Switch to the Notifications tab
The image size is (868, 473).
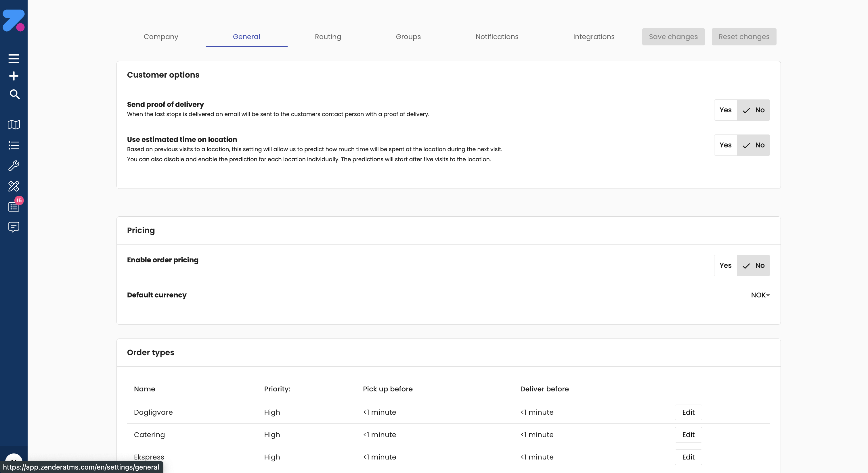(497, 37)
